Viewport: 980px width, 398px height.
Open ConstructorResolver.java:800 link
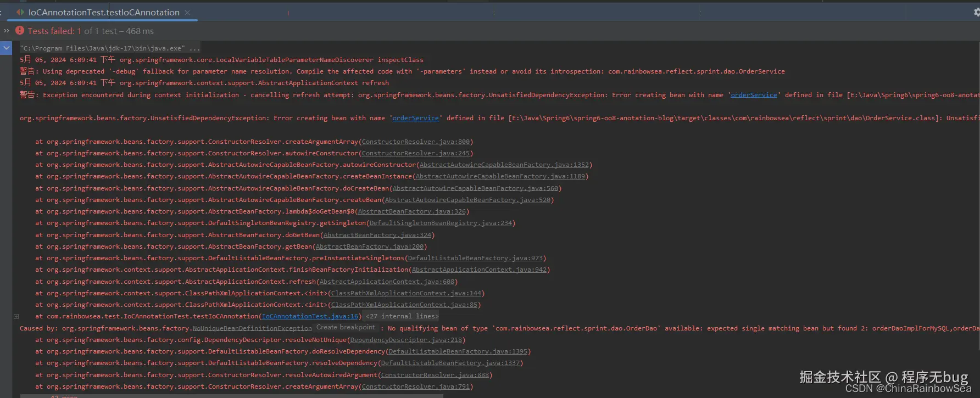[x=416, y=142]
